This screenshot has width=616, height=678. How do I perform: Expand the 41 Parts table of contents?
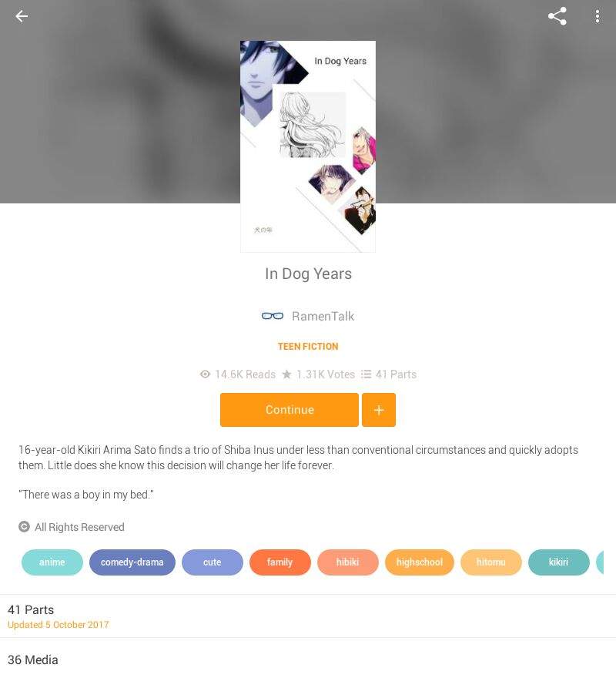[x=308, y=616]
